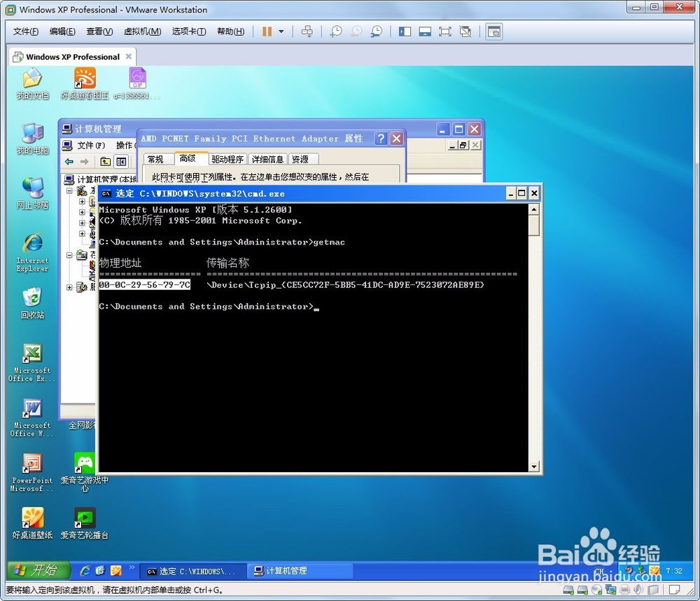The height and width of the screenshot is (601, 700).
Task: Click the help question mark in adapter properties
Action: (x=381, y=139)
